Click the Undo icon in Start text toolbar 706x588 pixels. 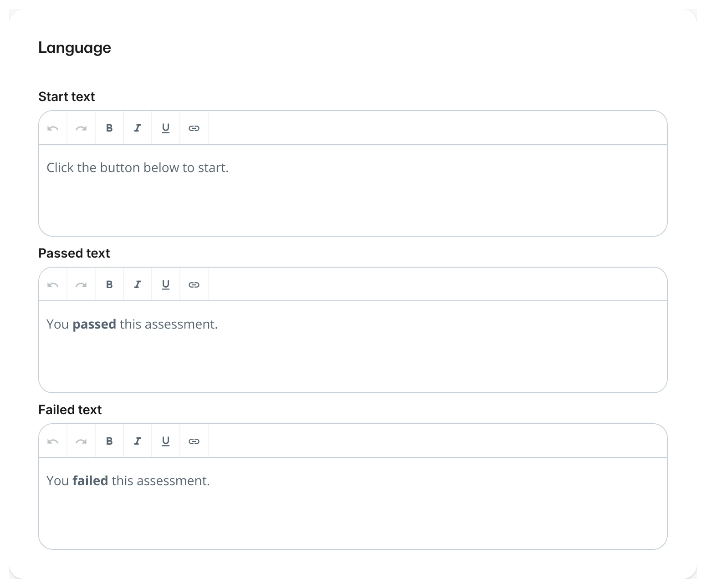(x=52, y=128)
